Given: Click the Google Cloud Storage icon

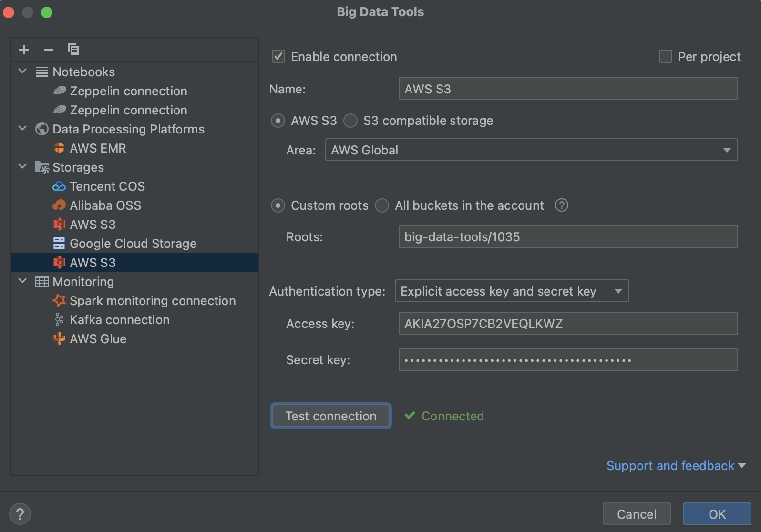Looking at the screenshot, I should [x=59, y=244].
